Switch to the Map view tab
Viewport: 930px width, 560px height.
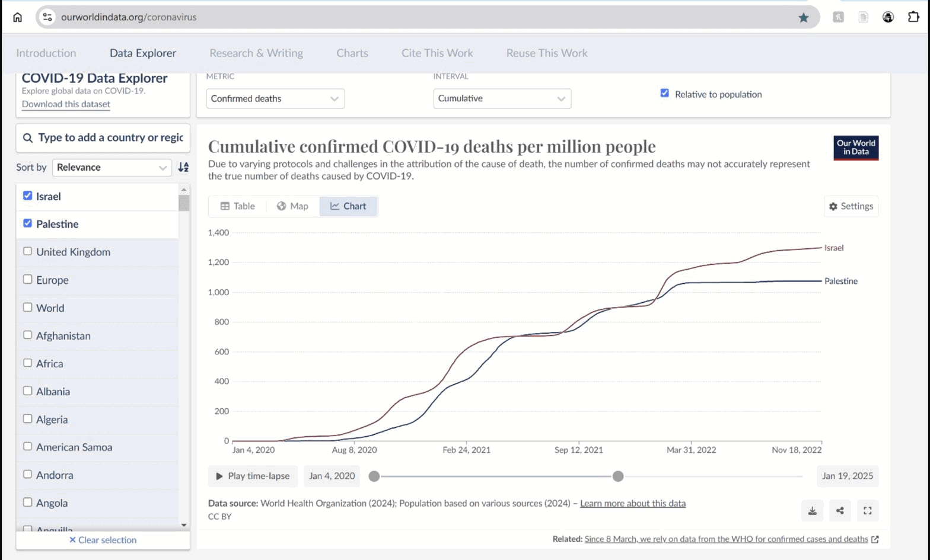pos(292,206)
